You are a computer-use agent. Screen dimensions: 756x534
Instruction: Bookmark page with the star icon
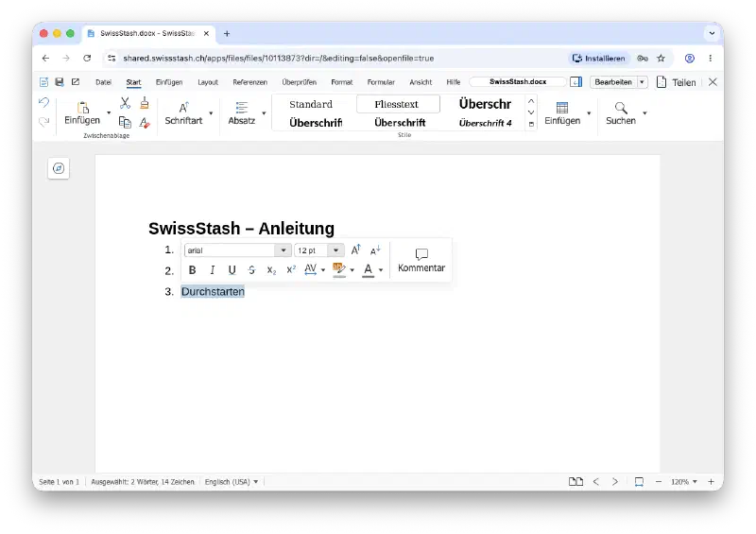[x=661, y=59]
